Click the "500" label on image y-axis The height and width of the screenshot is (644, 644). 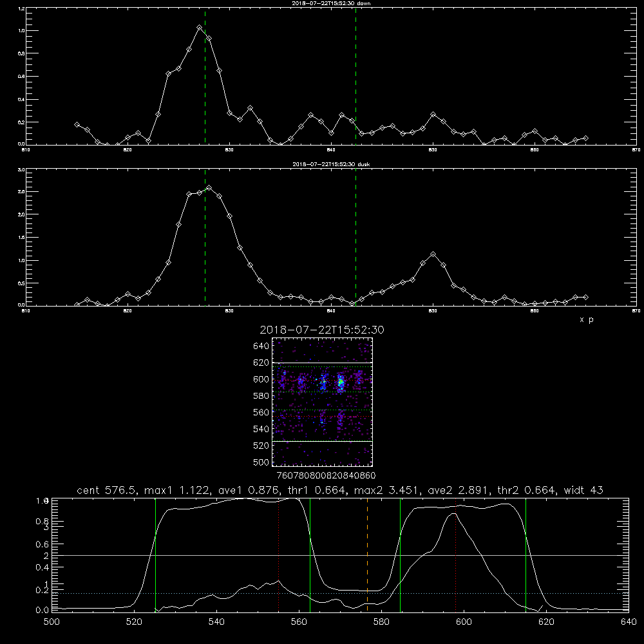[261, 462]
